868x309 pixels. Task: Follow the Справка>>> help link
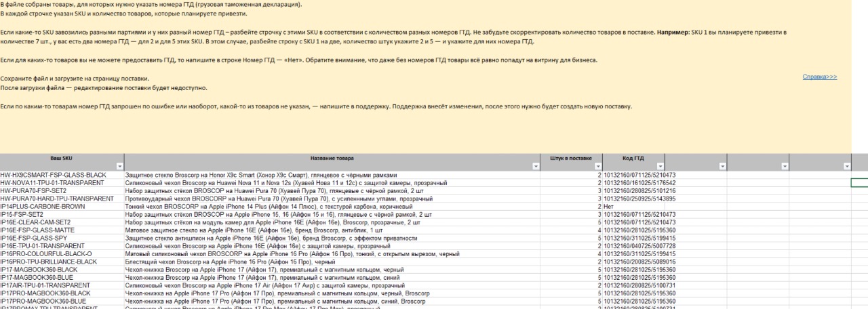pyautogui.click(x=819, y=77)
